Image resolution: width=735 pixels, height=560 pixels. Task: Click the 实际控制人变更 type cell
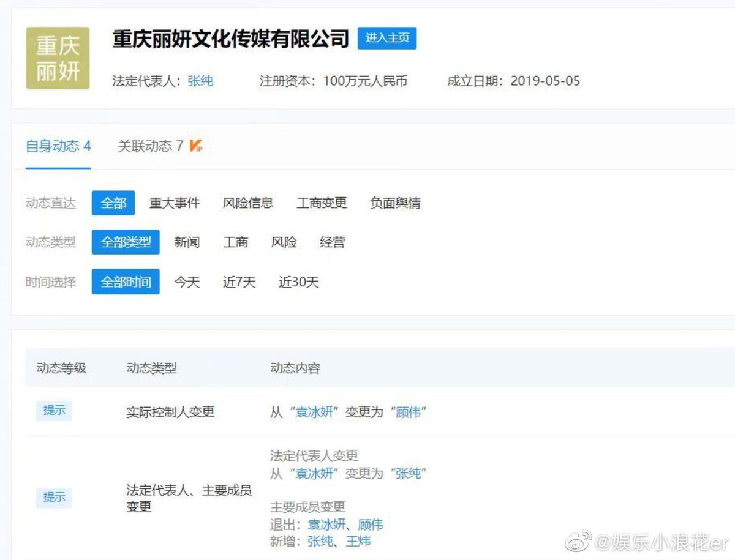pyautogui.click(x=170, y=412)
